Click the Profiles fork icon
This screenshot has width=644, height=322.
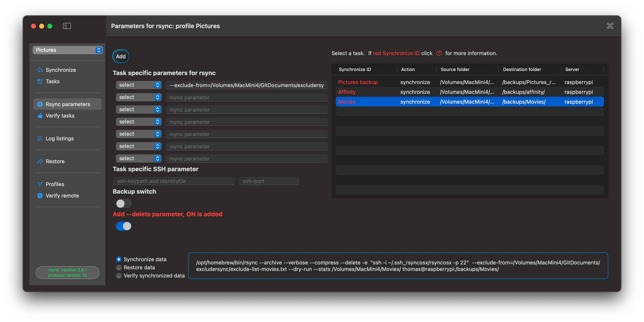pos(40,184)
